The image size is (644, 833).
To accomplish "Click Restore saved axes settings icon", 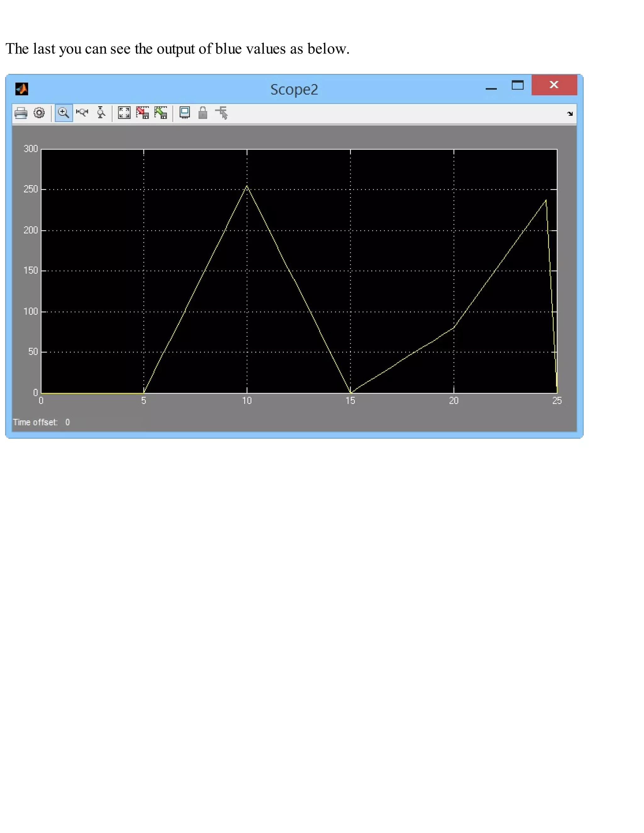I will pos(161,113).
